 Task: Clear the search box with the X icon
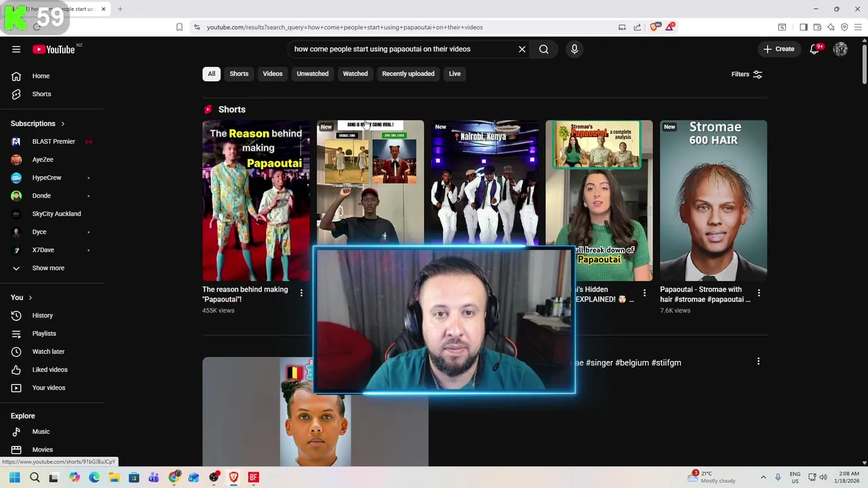point(522,49)
